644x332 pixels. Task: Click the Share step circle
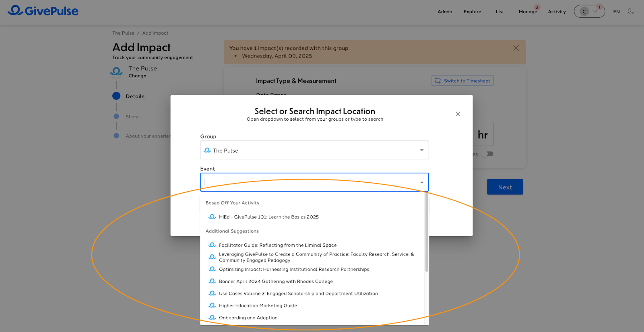click(116, 116)
